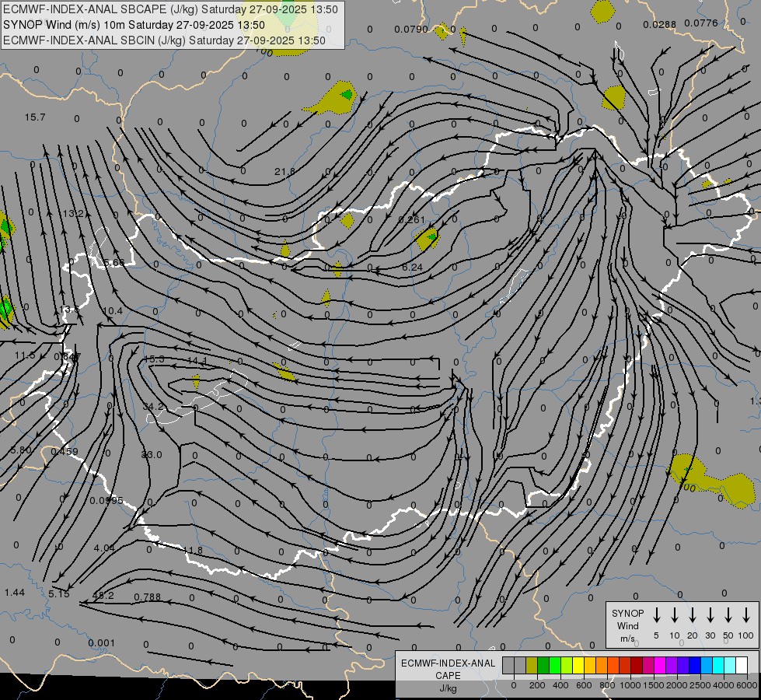The image size is (761, 700).
Task: Click the map value 14.1
Action: (197, 360)
